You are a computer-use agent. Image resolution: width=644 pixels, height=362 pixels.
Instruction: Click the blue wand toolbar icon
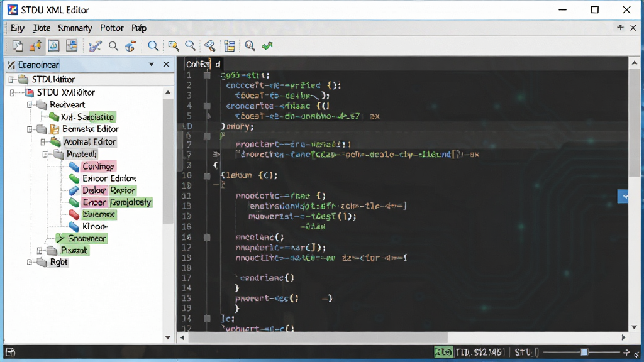pyautogui.click(x=95, y=46)
